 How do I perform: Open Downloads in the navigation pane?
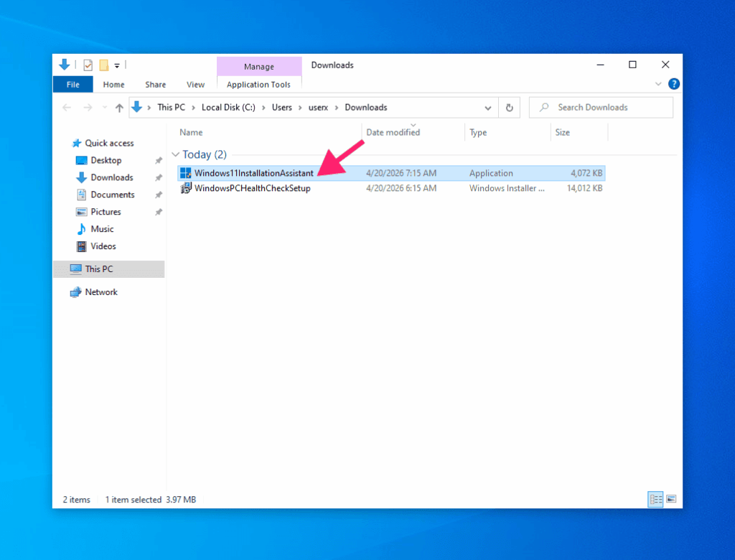point(111,177)
